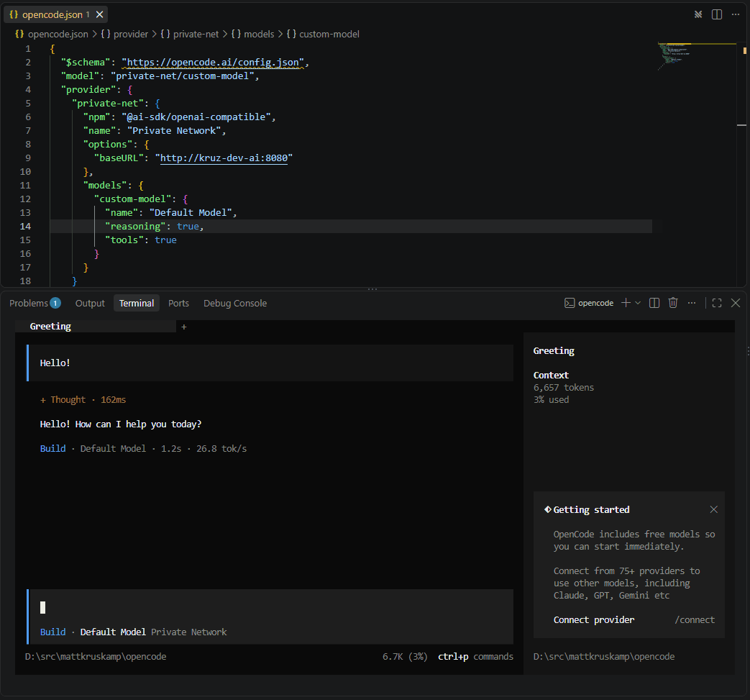Screen dimensions: 750x700
Task: Maximize the panel size
Action: (716, 303)
